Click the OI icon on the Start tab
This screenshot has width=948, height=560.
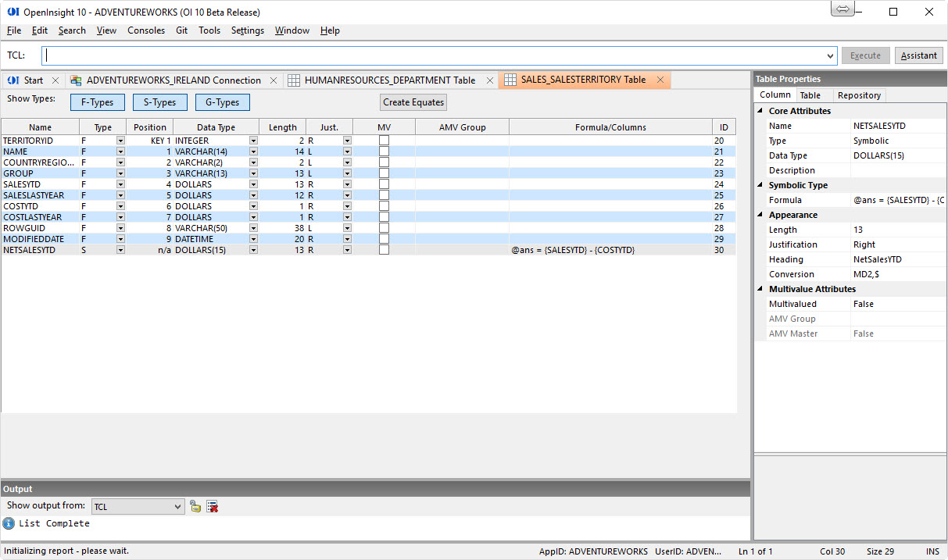point(13,80)
